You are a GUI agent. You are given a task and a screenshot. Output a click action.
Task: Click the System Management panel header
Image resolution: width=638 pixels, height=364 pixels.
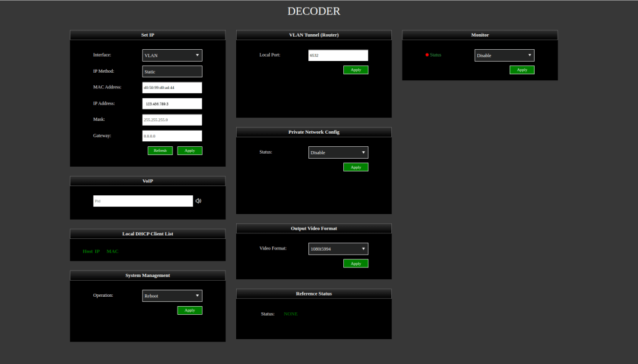pos(148,276)
